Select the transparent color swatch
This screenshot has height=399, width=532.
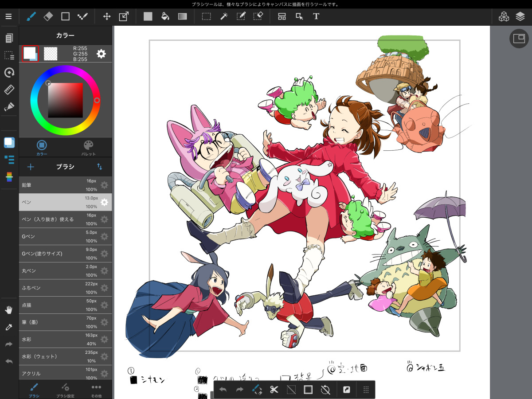tap(51, 54)
